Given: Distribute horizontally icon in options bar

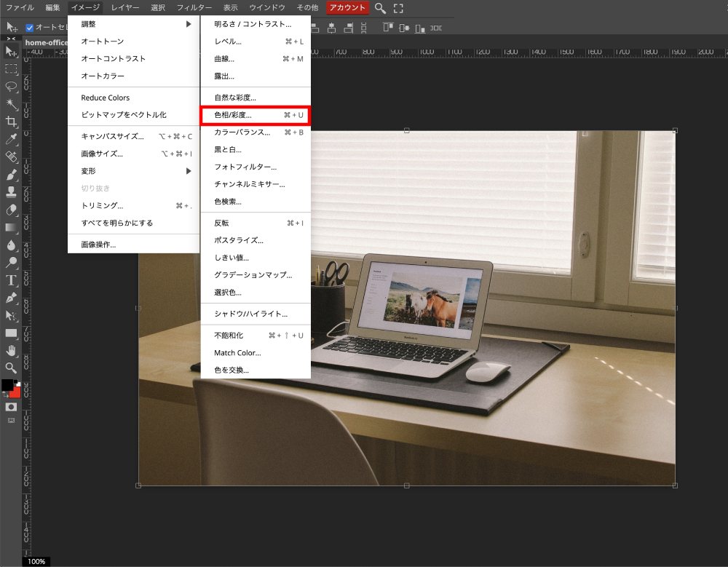Looking at the screenshot, I should tap(436, 28).
